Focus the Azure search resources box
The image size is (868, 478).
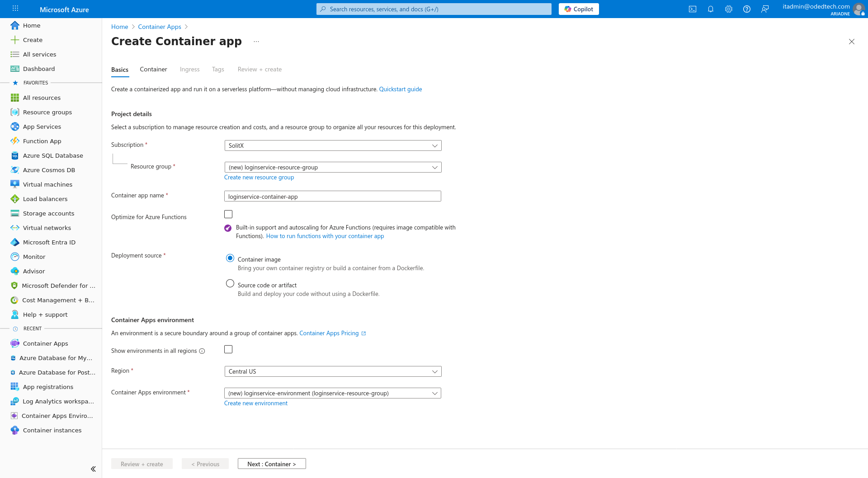[434, 9]
